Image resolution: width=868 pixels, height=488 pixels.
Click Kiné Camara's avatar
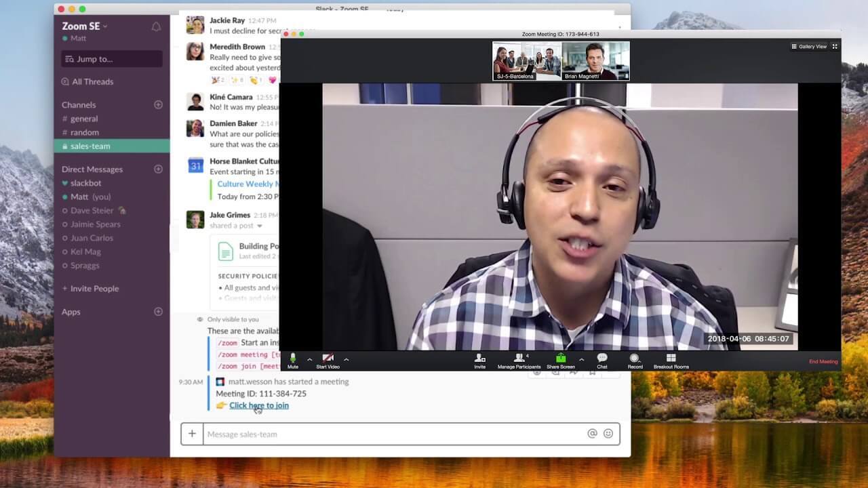point(195,102)
